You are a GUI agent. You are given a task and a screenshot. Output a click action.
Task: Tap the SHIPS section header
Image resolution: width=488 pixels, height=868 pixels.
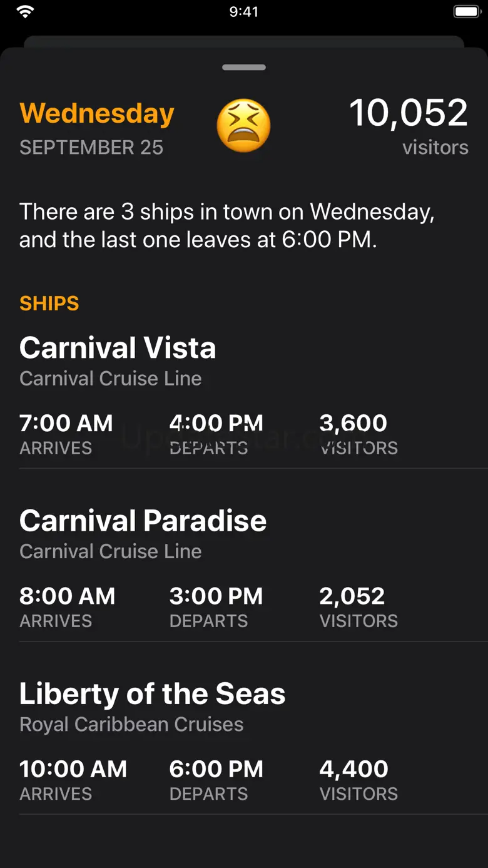[x=49, y=304]
